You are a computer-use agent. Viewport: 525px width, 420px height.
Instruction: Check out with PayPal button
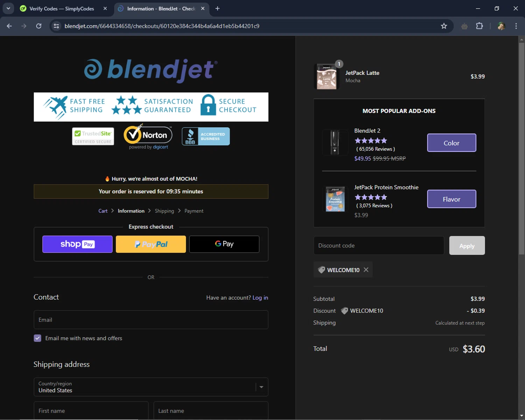[151, 244]
